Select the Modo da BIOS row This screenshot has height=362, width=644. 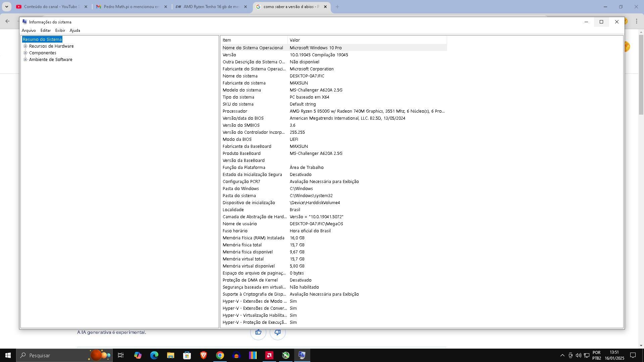click(334, 139)
